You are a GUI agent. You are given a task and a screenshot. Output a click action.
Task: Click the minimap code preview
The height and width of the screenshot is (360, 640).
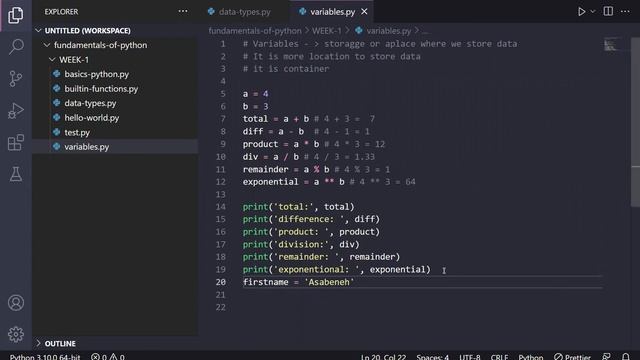click(610, 44)
